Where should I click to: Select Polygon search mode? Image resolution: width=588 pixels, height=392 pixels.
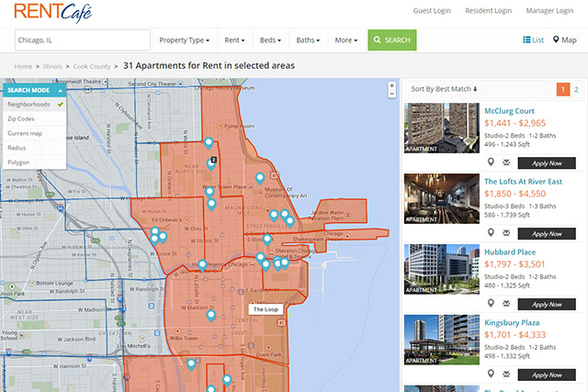[35, 162]
